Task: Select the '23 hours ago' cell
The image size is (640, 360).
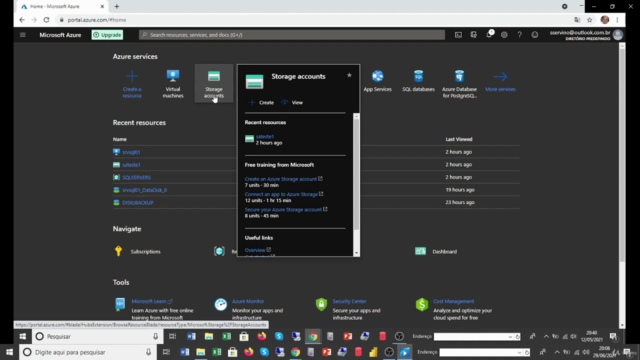Action: [x=460, y=202]
